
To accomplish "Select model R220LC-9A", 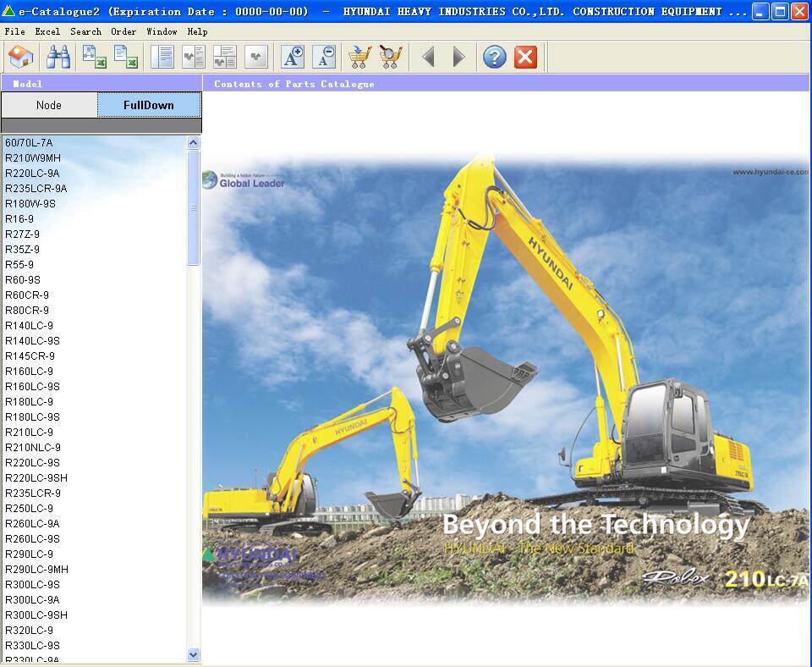I will click(x=32, y=174).
